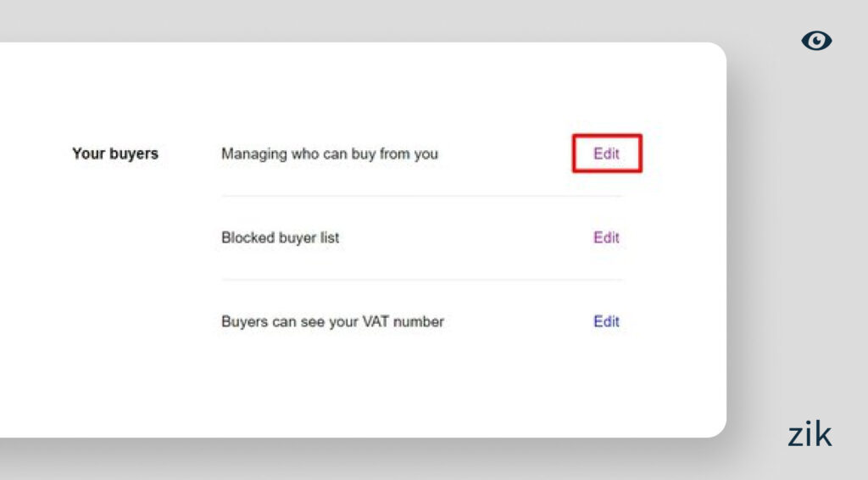
Task: Click the Blocked buyer list label
Action: (x=280, y=237)
